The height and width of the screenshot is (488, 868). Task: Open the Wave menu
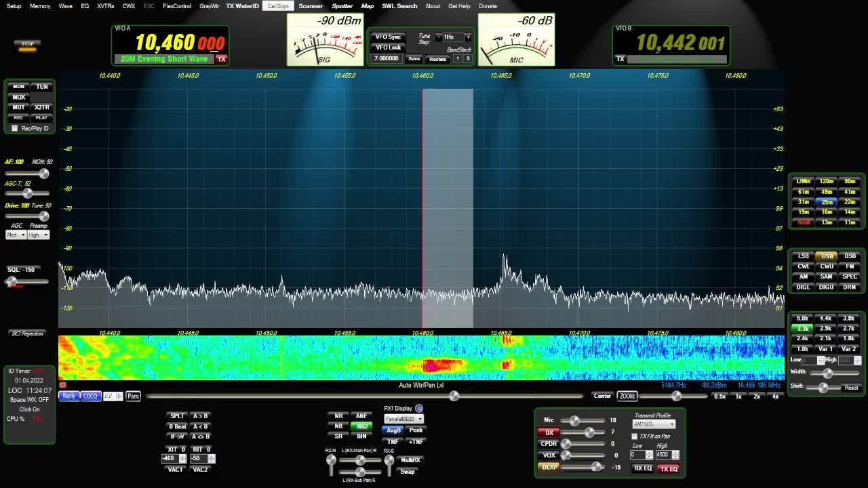click(66, 6)
